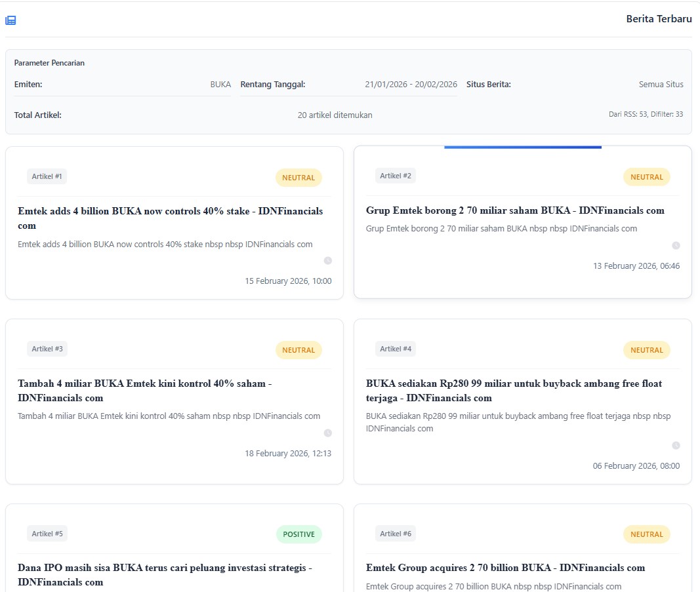Click the 'Artikel #3' number tag

click(x=47, y=349)
